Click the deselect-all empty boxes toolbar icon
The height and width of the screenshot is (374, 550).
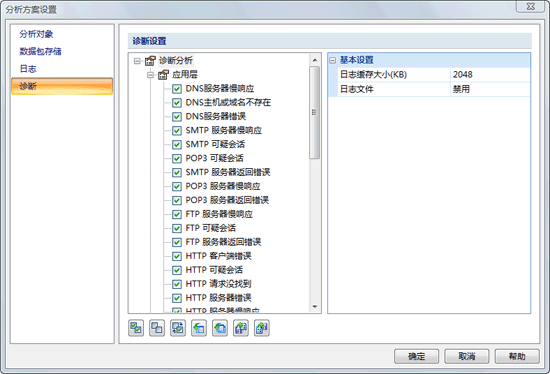[x=157, y=328]
